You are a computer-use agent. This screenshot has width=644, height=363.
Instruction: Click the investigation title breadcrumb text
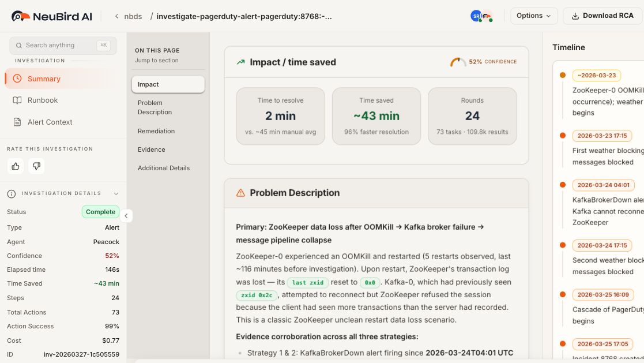click(x=244, y=16)
